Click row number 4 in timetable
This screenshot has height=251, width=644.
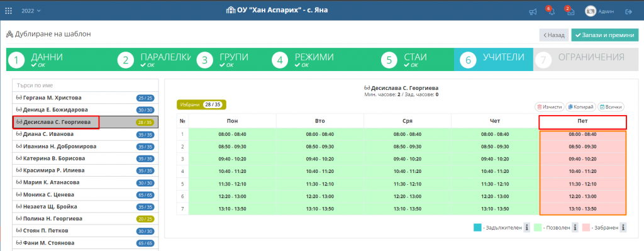coord(182,171)
